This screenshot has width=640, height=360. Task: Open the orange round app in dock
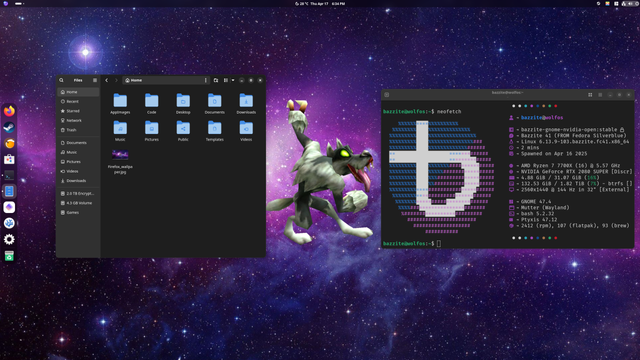pos(9,143)
